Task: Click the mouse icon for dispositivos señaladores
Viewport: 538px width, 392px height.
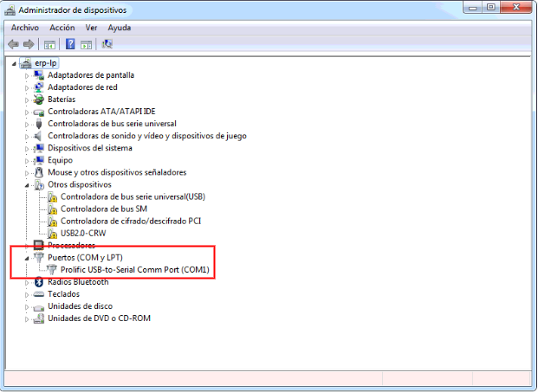Action: coord(39,172)
